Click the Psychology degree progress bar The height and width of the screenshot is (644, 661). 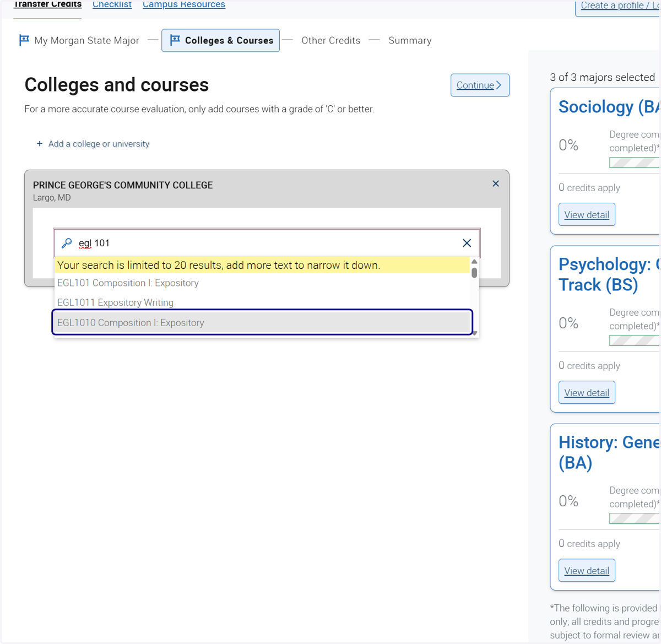coord(635,340)
